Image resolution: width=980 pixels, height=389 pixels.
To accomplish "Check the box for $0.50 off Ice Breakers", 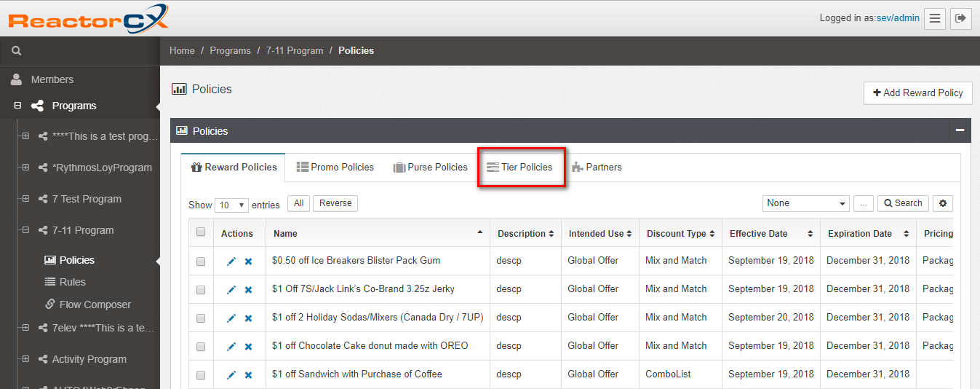I will coord(201,262).
